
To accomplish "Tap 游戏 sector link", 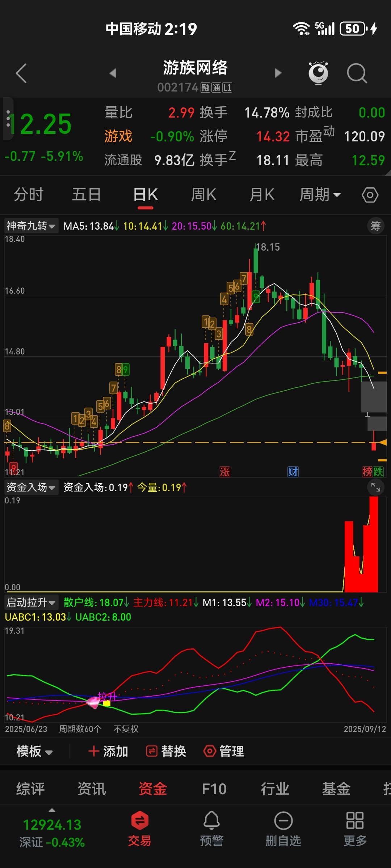I will [x=118, y=136].
